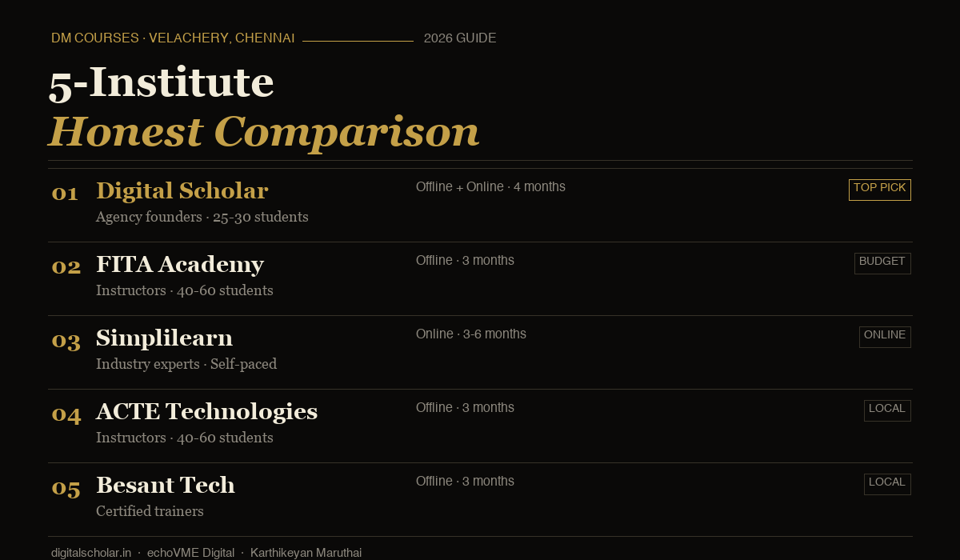
Task: Click 'echoVME Digital' in the footer
Action: [190, 553]
